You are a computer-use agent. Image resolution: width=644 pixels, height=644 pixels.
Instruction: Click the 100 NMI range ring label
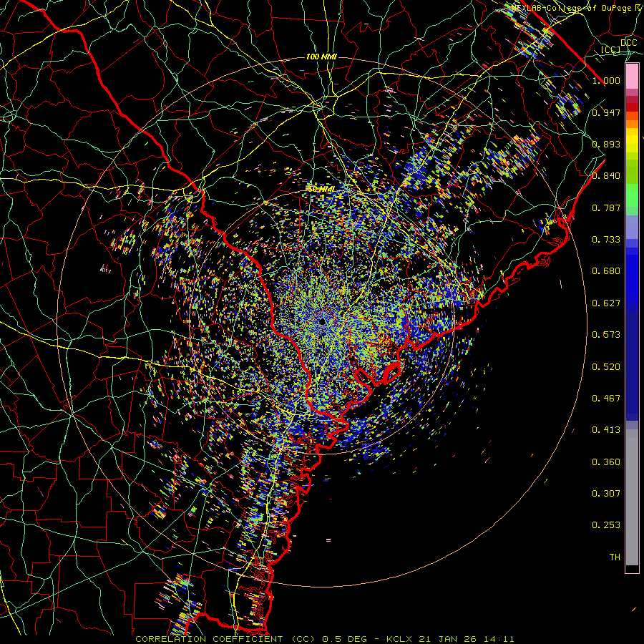click(321, 57)
